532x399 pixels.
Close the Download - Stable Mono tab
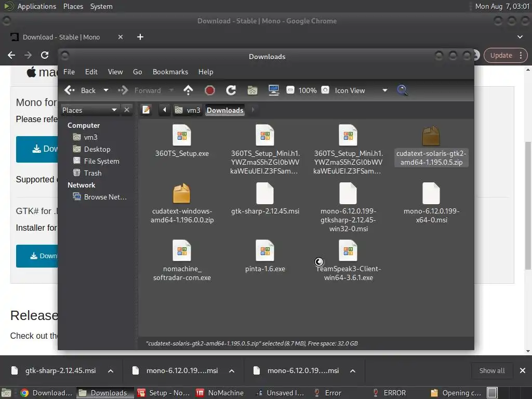121,37
